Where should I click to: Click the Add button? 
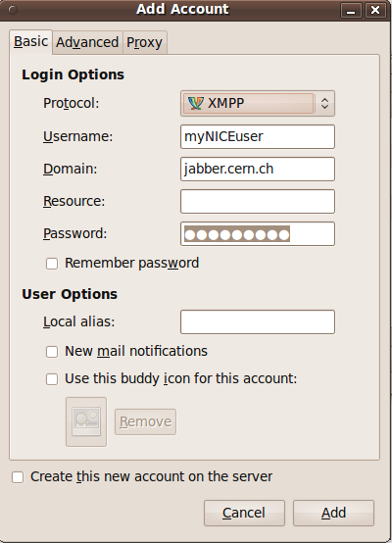[333, 513]
